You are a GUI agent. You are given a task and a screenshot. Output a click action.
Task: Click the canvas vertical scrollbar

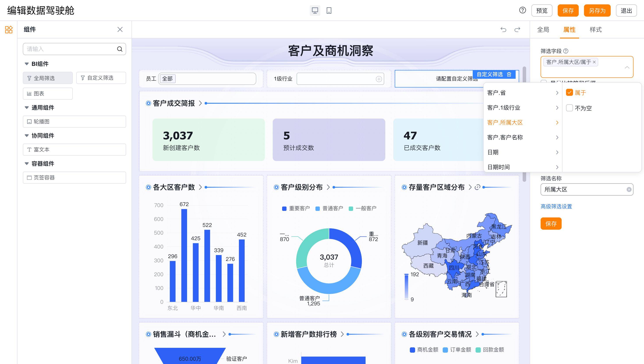(x=524, y=124)
